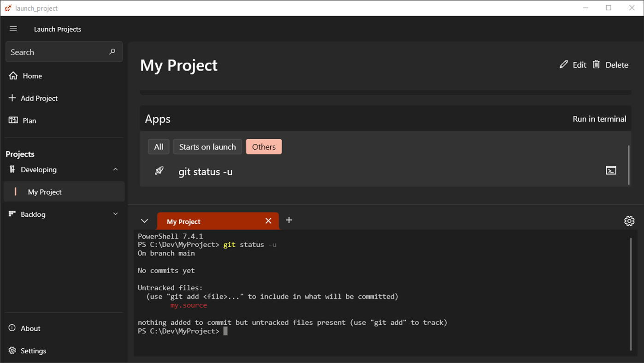Click into the Search input field
Viewport: 644px width, 363px height.
(55, 52)
